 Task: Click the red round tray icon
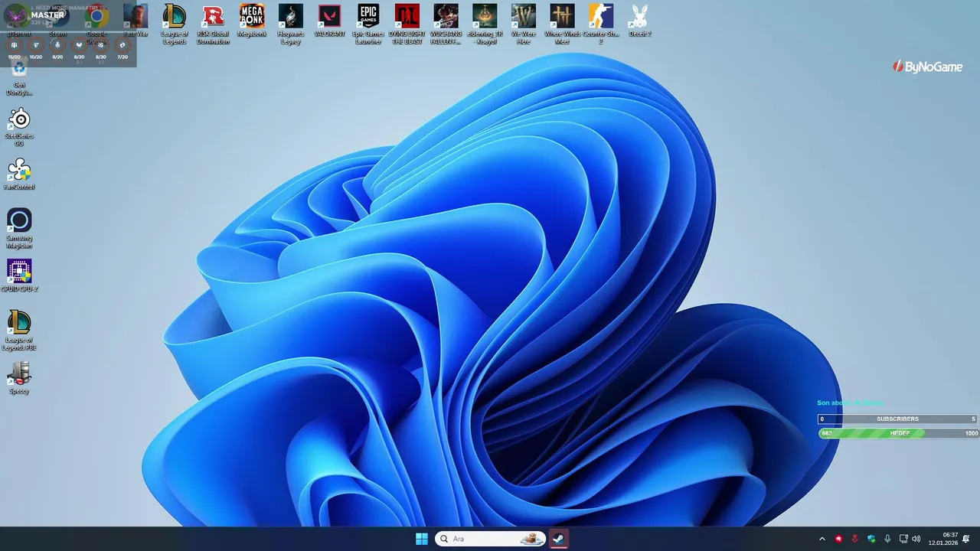pyautogui.click(x=839, y=539)
